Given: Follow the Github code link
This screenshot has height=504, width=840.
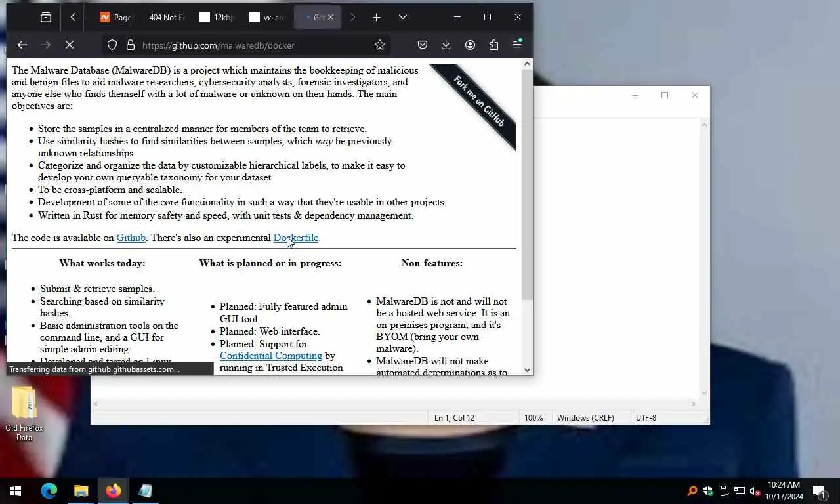Looking at the screenshot, I should tap(131, 238).
